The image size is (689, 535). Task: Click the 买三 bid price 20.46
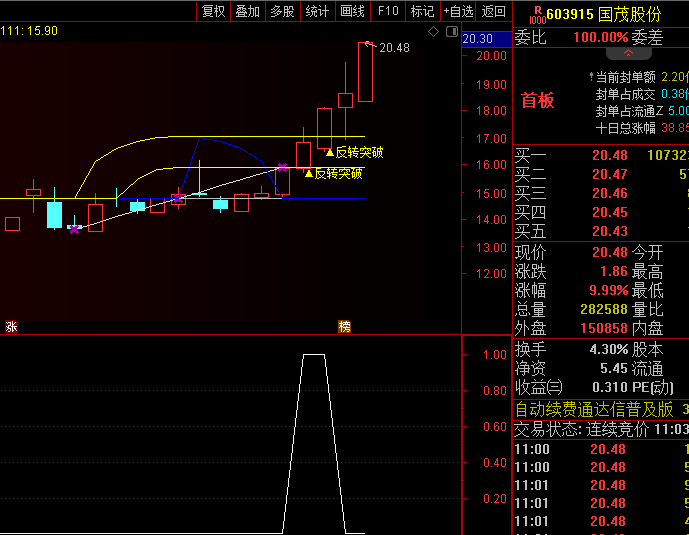(x=609, y=193)
